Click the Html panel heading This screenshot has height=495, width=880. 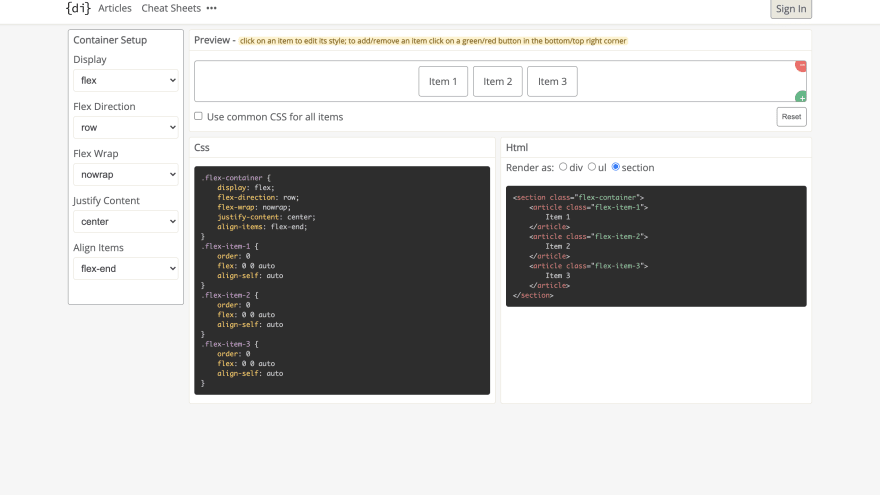[517, 148]
